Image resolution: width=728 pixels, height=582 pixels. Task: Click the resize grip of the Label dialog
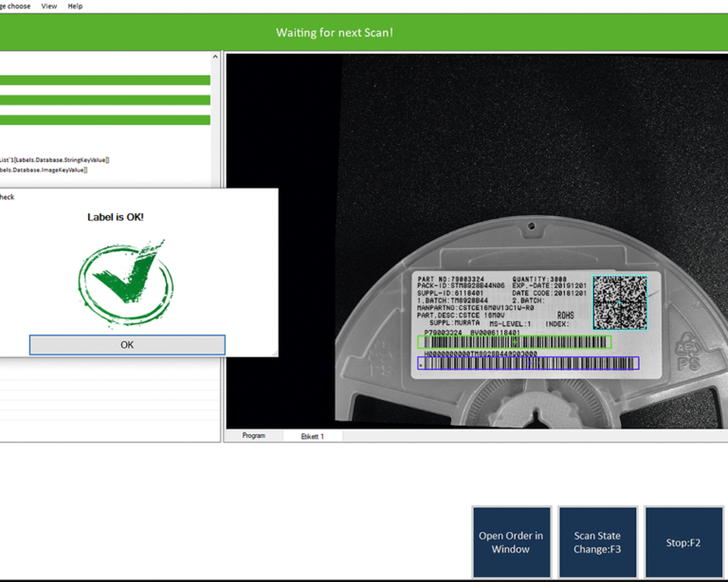275,354
